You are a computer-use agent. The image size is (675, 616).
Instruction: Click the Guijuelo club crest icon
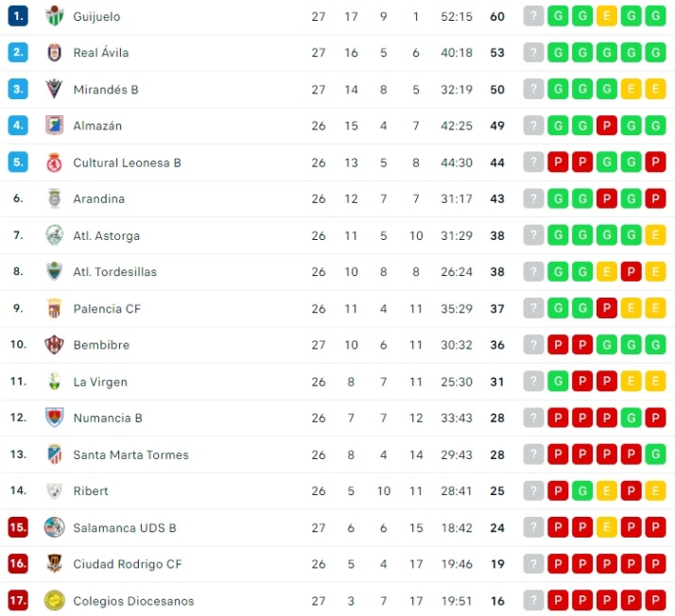(x=55, y=16)
